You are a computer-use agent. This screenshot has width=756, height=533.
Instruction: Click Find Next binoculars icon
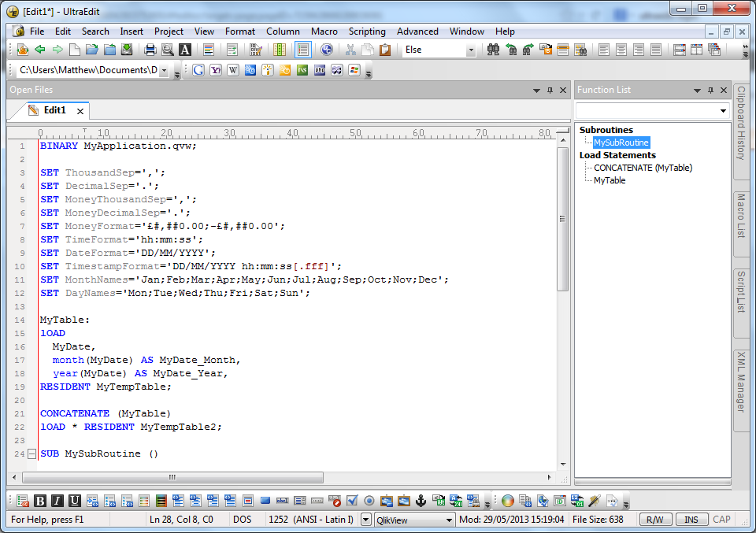pyautogui.click(x=528, y=50)
